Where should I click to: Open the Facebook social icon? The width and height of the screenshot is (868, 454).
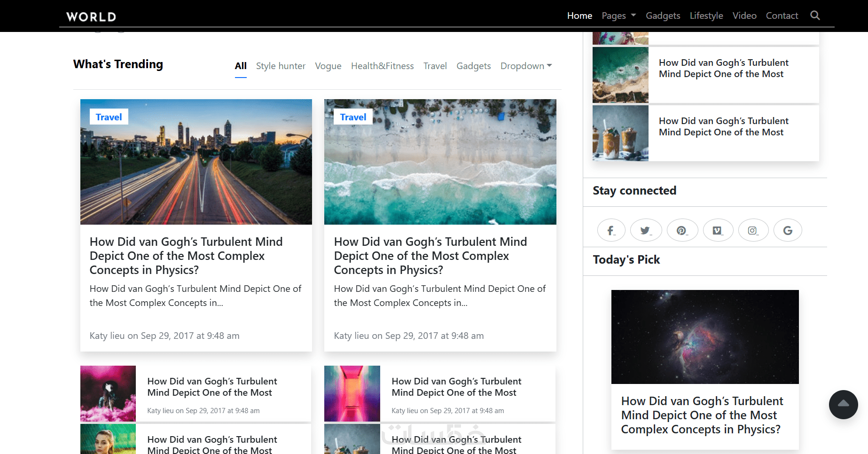click(611, 230)
